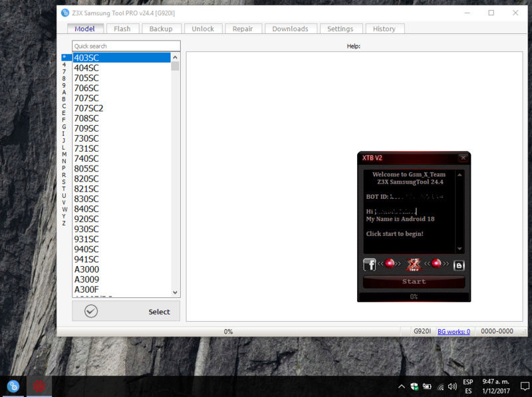Jump to letter S in model index
The height and width of the screenshot is (397, 532).
(x=64, y=182)
